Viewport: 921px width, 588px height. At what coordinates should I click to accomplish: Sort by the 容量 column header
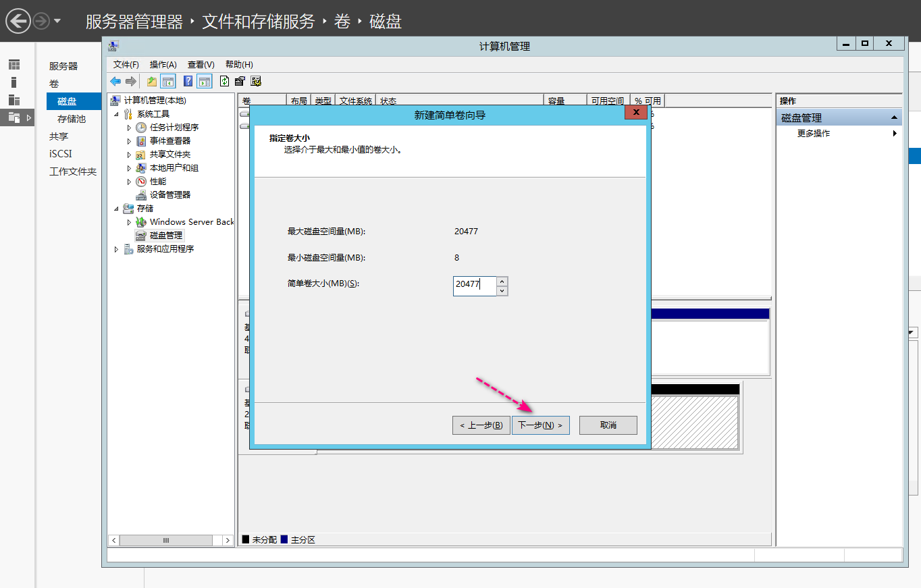pos(564,101)
